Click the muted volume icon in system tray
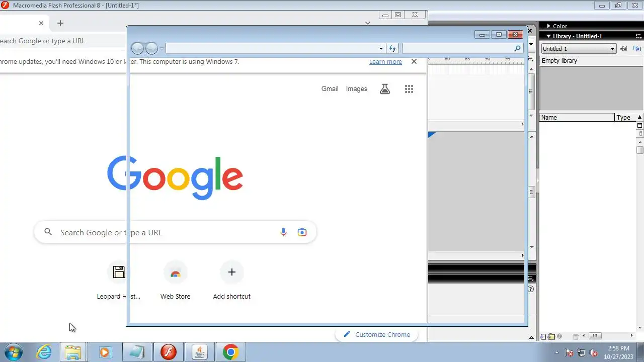644x362 pixels. coord(593,352)
